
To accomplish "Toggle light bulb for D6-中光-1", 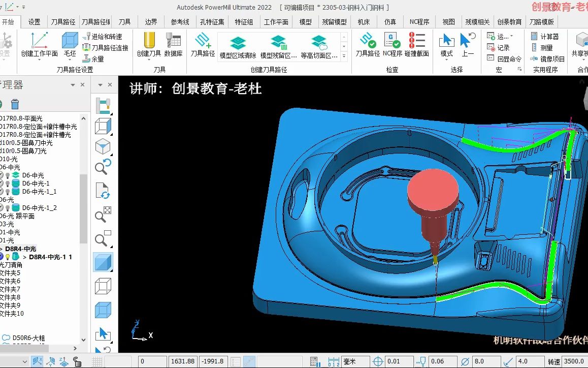I will click(8, 183).
